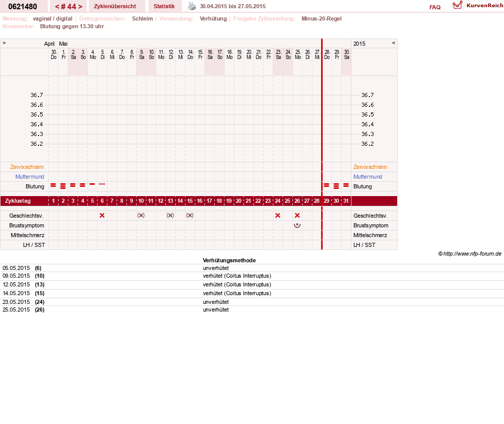
Task: Click the breast symptom icon on cycle day 26
Action: 297,225
